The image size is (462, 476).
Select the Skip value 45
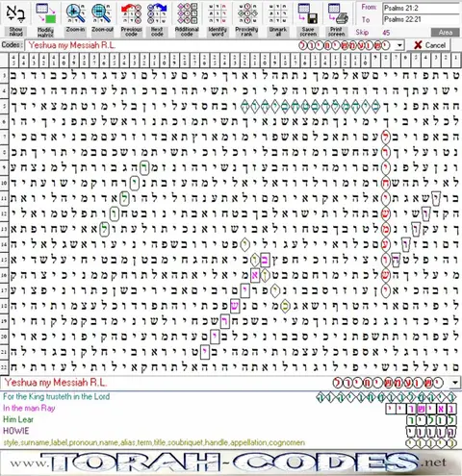(x=386, y=33)
